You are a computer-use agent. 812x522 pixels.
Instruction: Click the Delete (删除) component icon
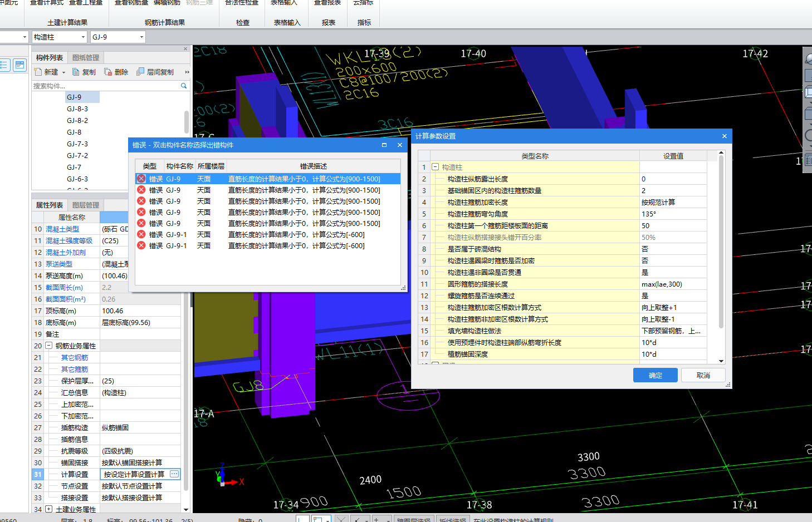point(108,72)
